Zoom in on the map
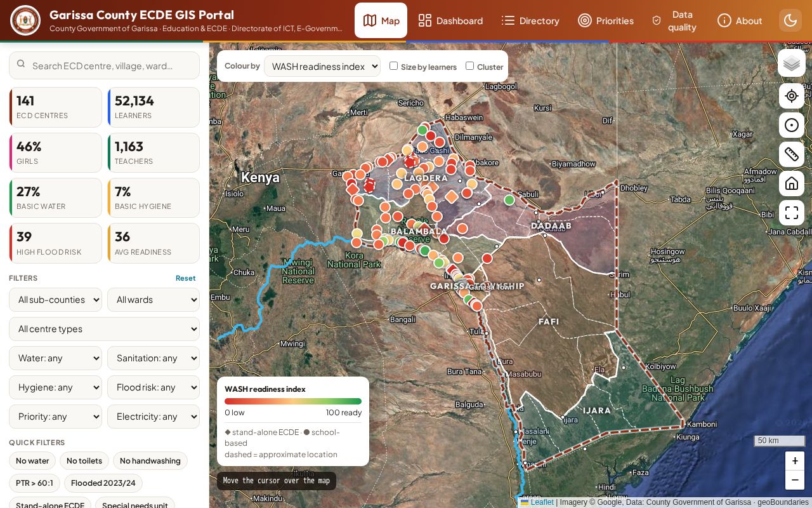The width and height of the screenshot is (812, 508). click(x=795, y=461)
